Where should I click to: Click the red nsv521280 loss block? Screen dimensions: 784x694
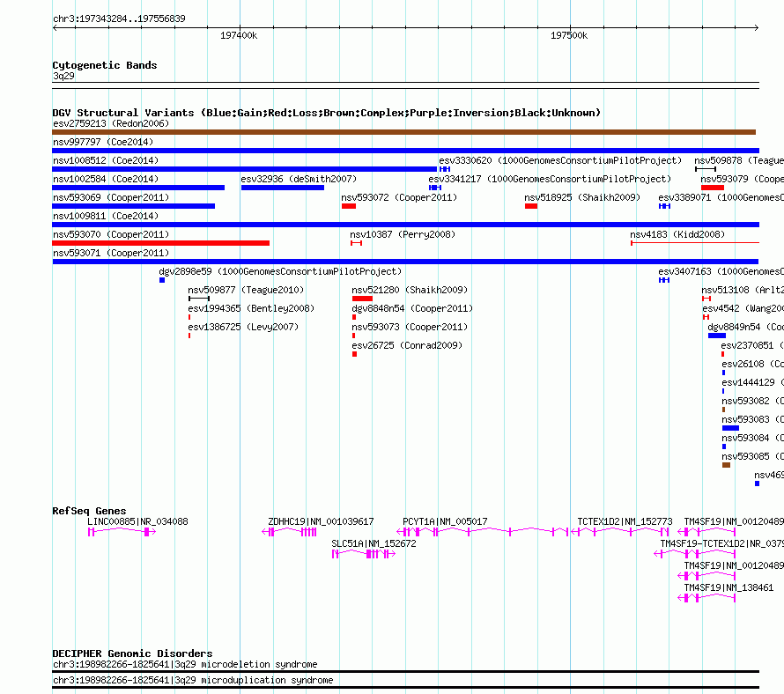362,299
